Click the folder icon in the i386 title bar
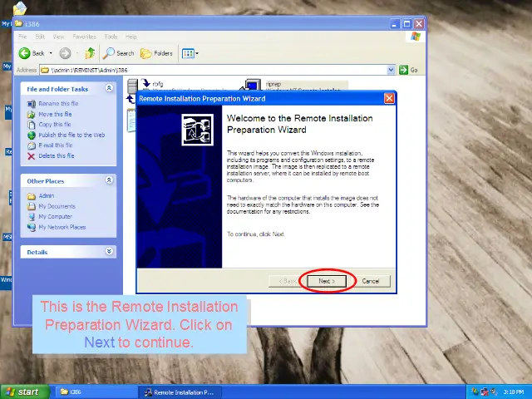 point(19,23)
